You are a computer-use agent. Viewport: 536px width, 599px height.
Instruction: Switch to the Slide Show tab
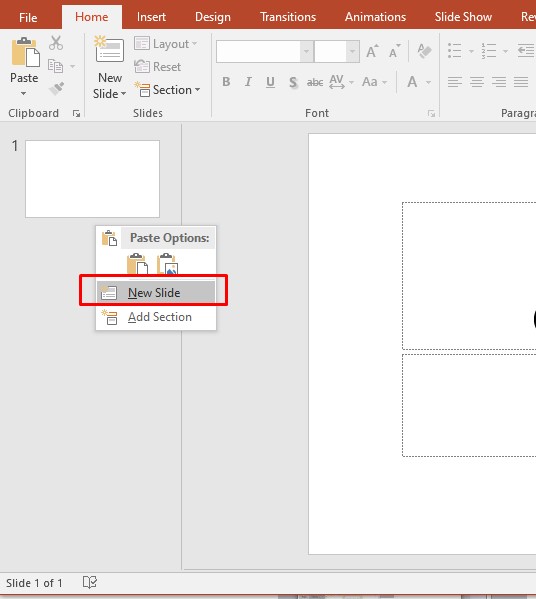point(463,17)
